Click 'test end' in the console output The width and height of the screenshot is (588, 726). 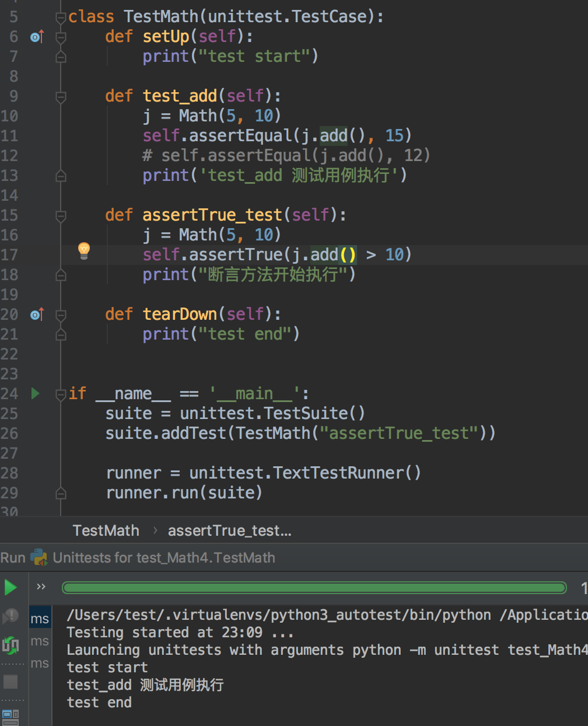coord(99,702)
